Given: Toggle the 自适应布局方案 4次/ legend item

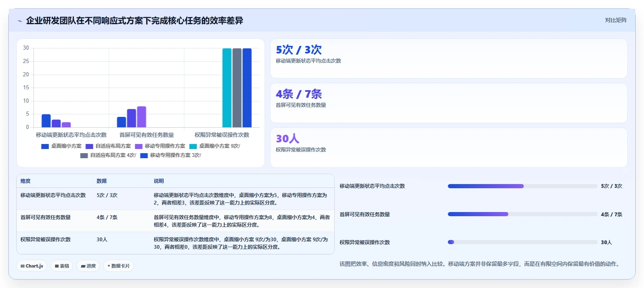Looking at the screenshot, I should click(x=108, y=155).
